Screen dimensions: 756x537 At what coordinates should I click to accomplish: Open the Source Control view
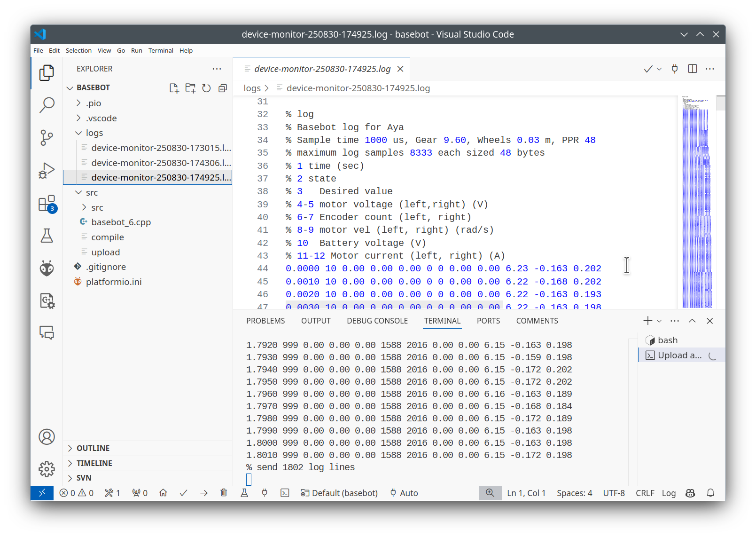(x=47, y=137)
